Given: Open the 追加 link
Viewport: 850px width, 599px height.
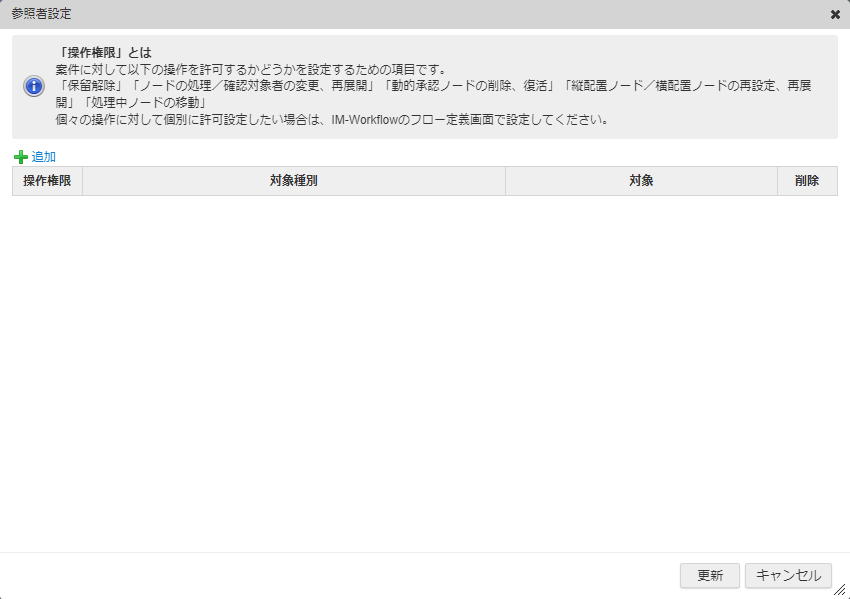Looking at the screenshot, I should click(x=43, y=157).
